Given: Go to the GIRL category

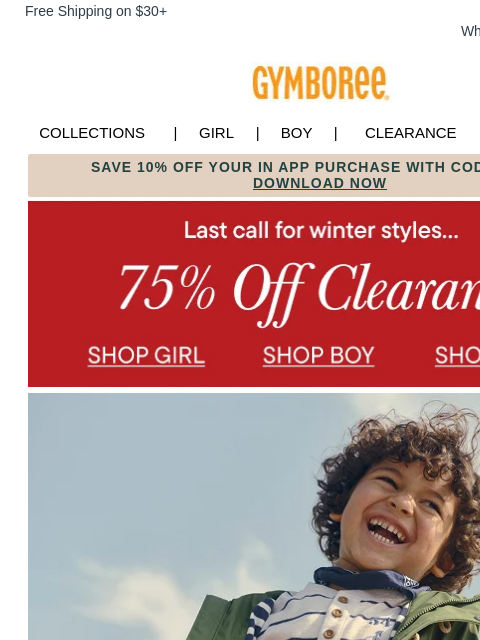Looking at the screenshot, I should pyautogui.click(x=216, y=133).
